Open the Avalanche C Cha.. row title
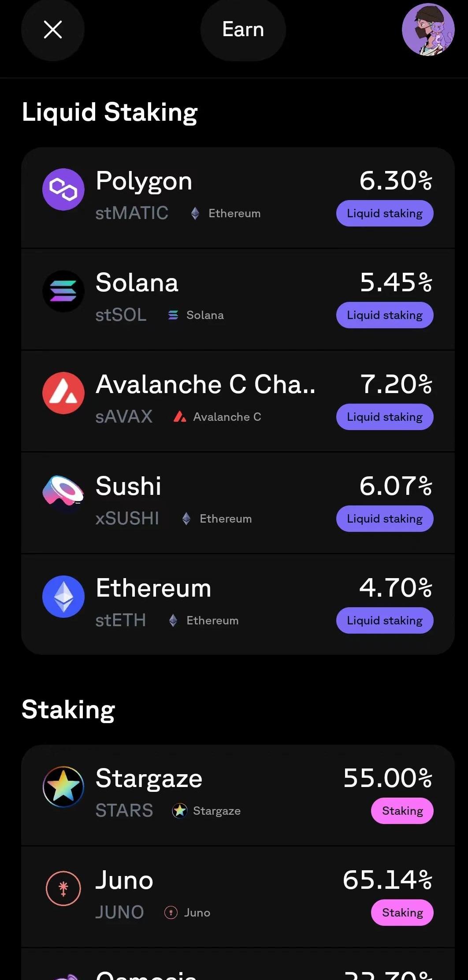 206,384
